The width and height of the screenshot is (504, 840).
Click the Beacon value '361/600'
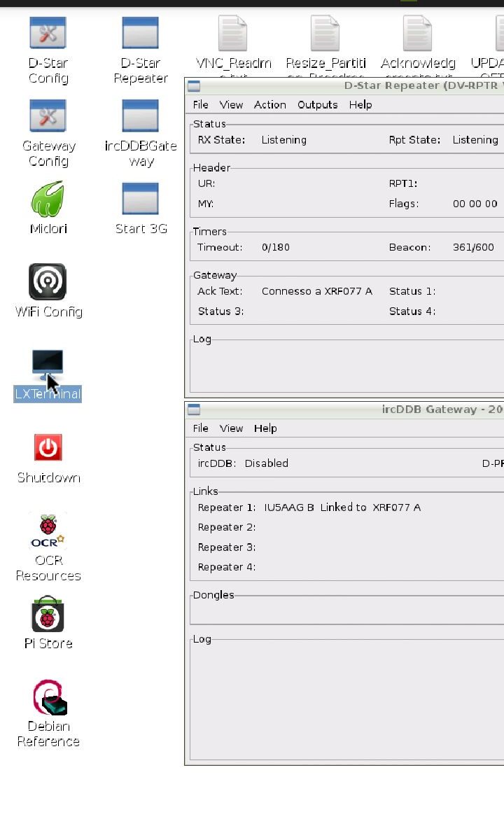click(x=473, y=248)
